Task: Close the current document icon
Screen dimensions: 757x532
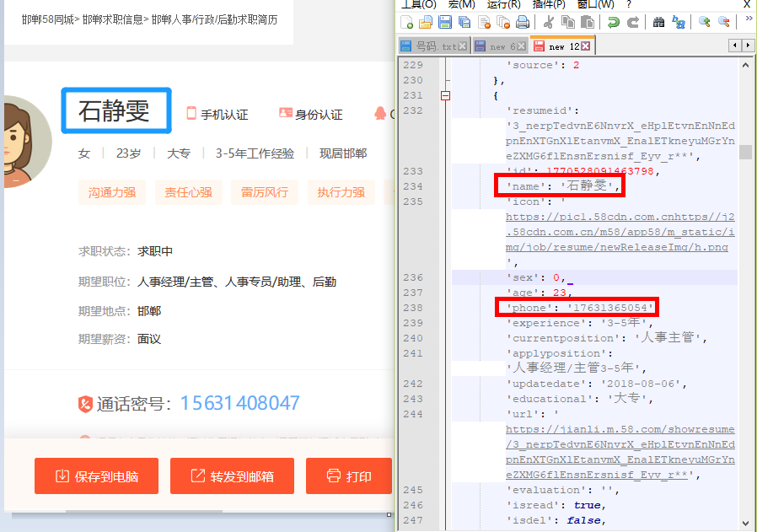Action: click(x=484, y=22)
